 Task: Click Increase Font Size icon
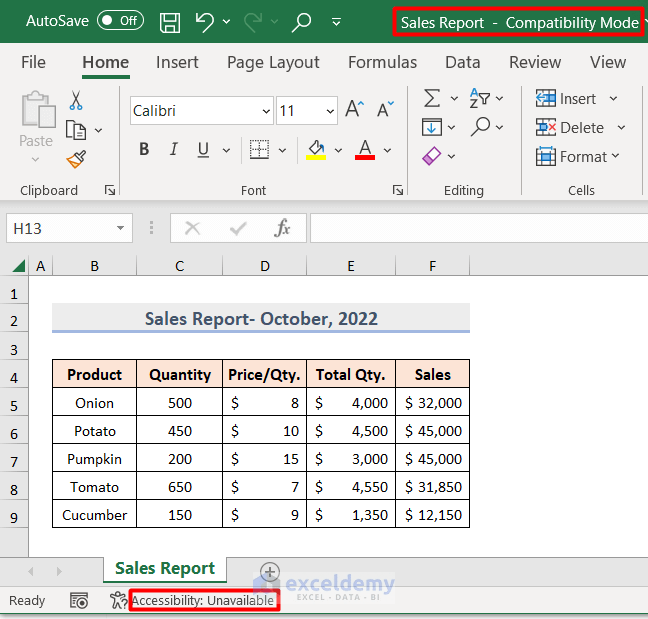pos(355,110)
